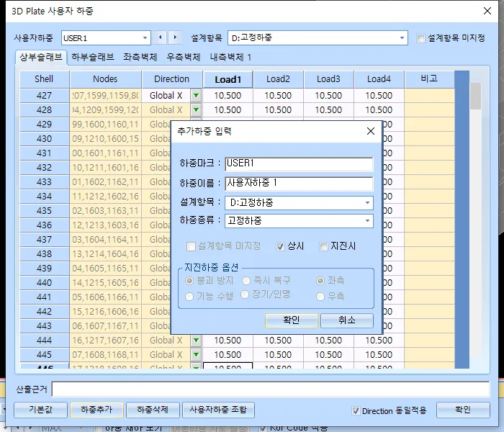Select the 우측 radio option
This screenshot has height=432, width=504.
click(x=320, y=297)
